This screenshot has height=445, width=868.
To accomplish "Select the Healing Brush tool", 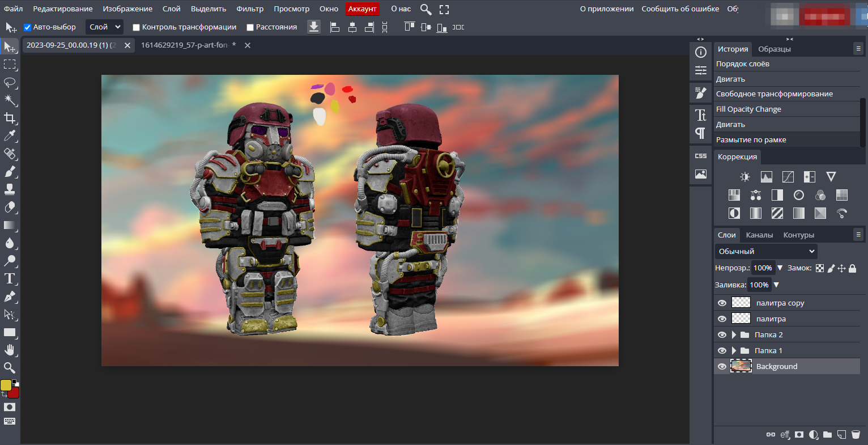I will point(10,154).
